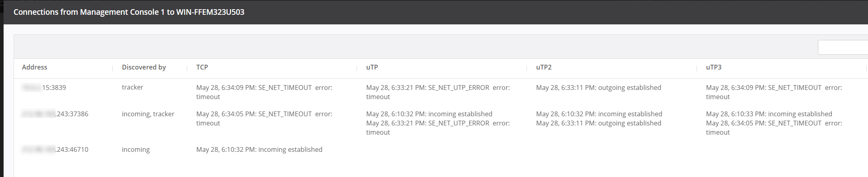Image resolution: width=868 pixels, height=177 pixels.
Task: Click uTP3 timeout entry in the first row
Action: (774, 92)
